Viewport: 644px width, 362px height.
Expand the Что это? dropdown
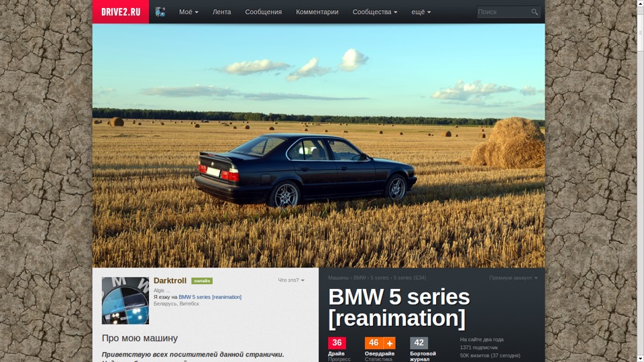(x=291, y=280)
